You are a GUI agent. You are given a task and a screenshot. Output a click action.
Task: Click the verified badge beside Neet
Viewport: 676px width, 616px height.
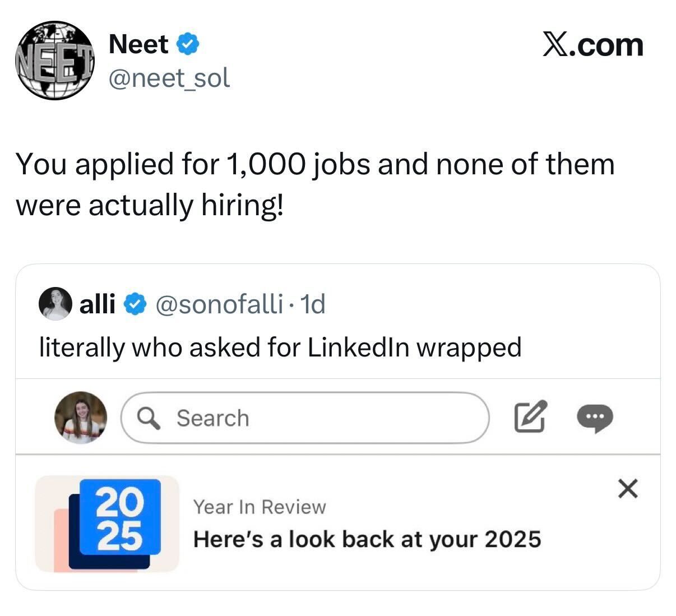[x=188, y=45]
